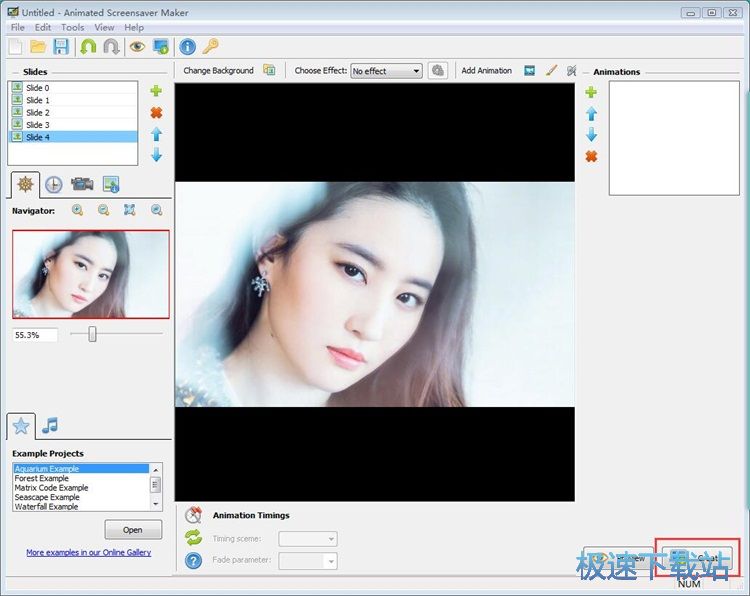Open the Help menu

coord(134,27)
